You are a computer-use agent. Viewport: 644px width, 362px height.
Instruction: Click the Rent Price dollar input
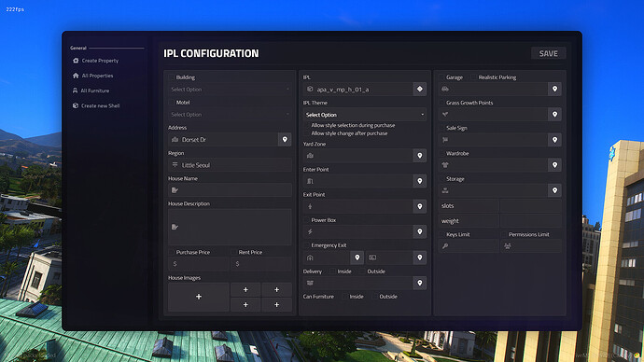(x=261, y=264)
